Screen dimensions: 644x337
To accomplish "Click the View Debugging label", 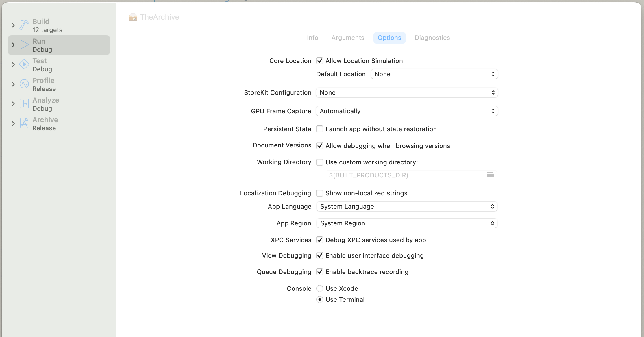I will click(x=287, y=255).
